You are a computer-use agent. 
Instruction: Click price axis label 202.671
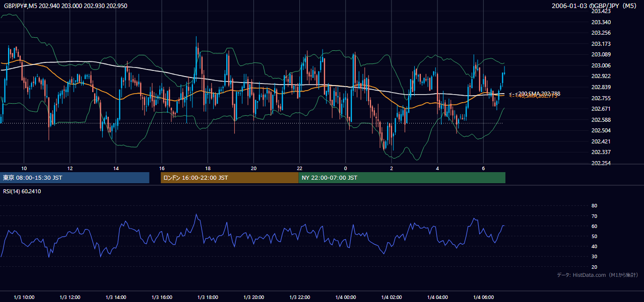[x=601, y=109]
